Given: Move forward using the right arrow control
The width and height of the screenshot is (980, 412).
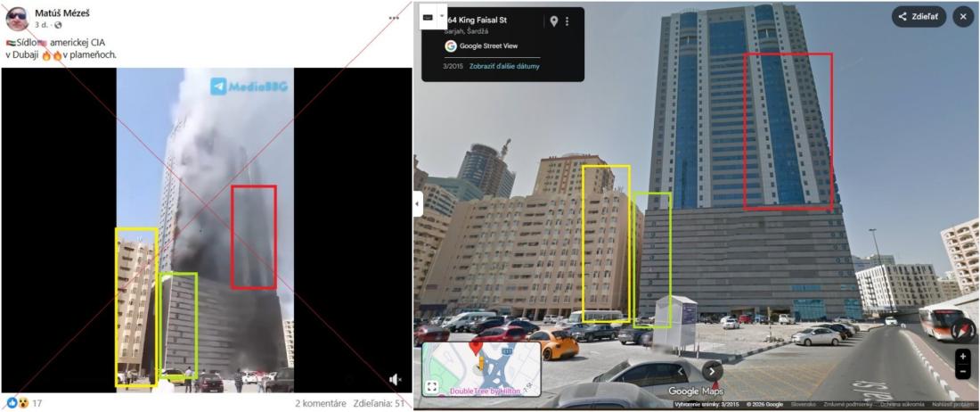Looking at the screenshot, I should click(x=712, y=371).
